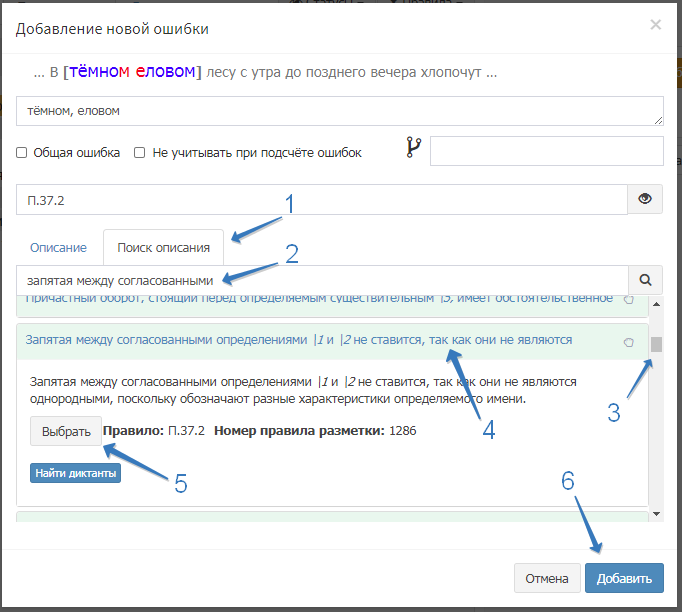This screenshot has width=682, height=612.
Task: Expand the 'Причастный оборот' result item
Action: click(x=300, y=299)
